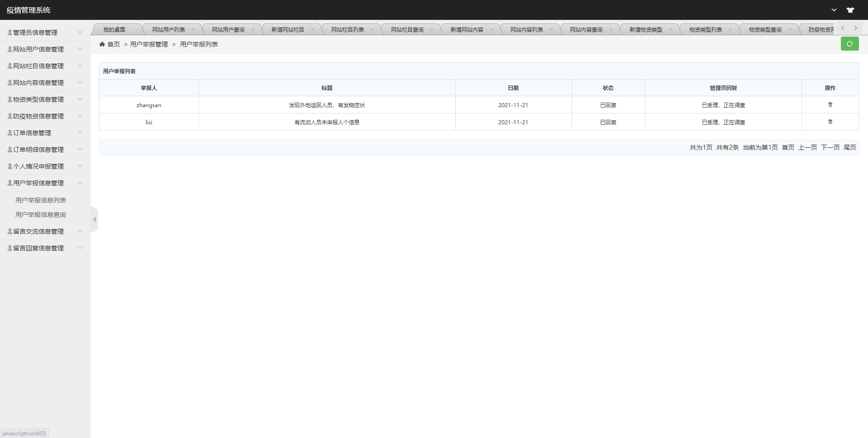Switch to 网站用户列表 tab
868x438 pixels.
(x=168, y=29)
